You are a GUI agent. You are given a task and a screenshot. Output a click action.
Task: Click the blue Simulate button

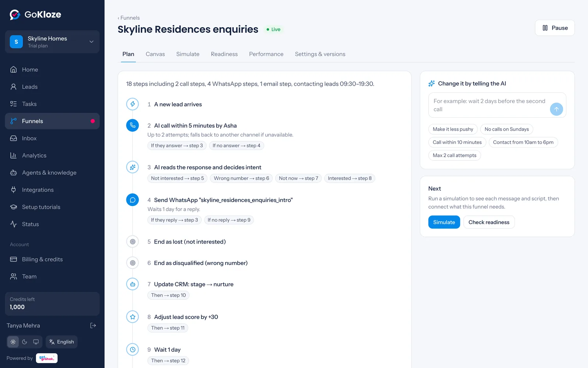coord(444,222)
